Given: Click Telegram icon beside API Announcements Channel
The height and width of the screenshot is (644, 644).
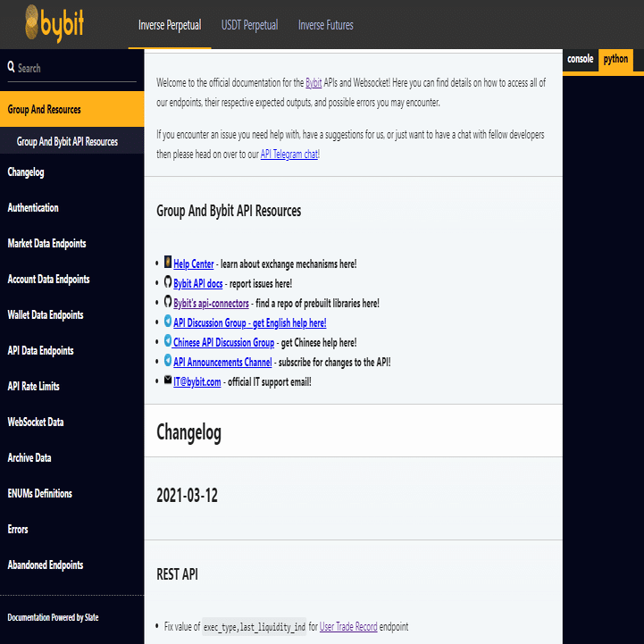Looking at the screenshot, I should click(x=168, y=360).
